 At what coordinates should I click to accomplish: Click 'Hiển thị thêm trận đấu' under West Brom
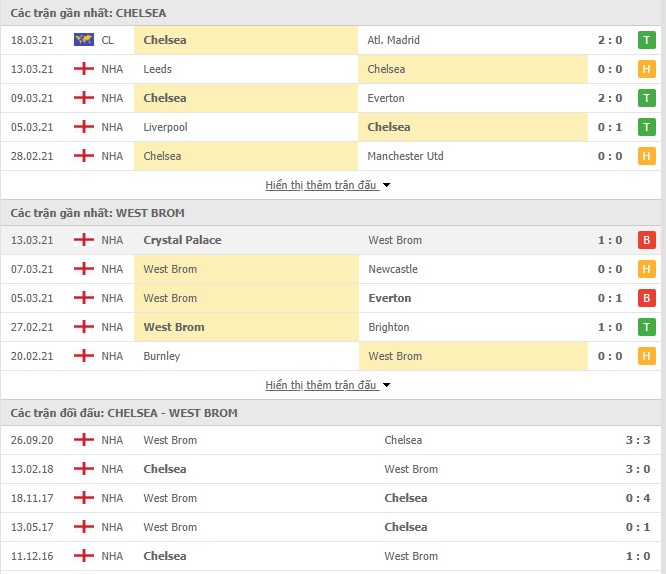[322, 385]
